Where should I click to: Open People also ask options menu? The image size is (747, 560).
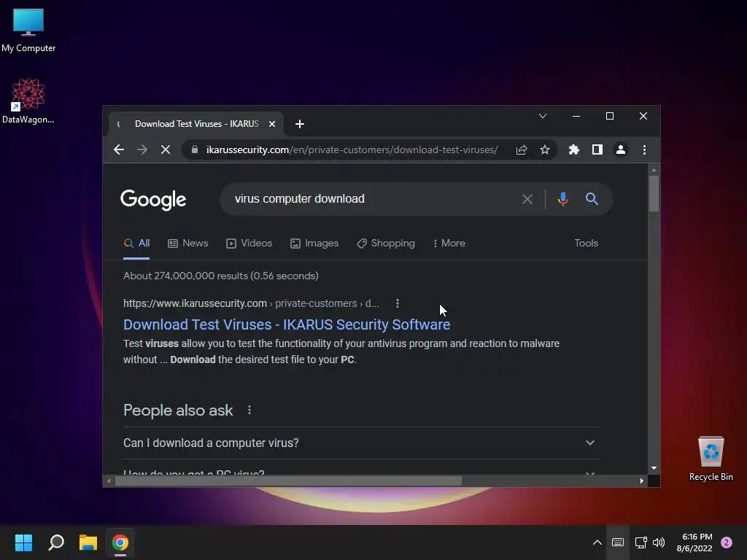click(x=249, y=410)
